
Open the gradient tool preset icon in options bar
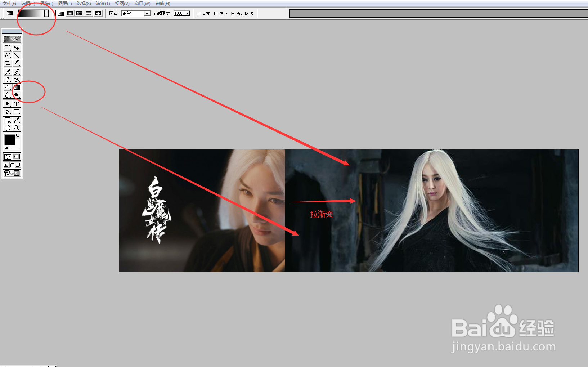(10, 13)
